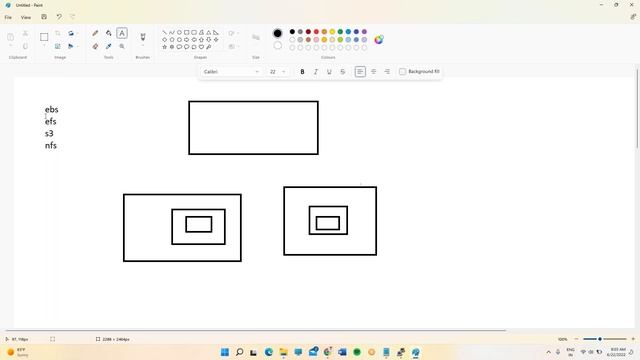
Task: Show hidden system tray icons
Action: point(548,352)
